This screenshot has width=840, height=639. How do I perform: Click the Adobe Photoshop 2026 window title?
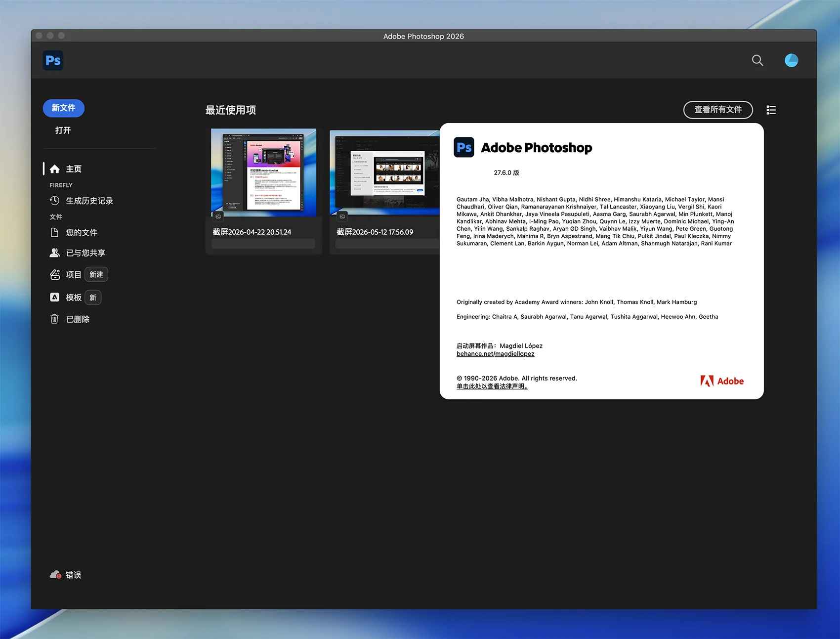click(x=423, y=36)
